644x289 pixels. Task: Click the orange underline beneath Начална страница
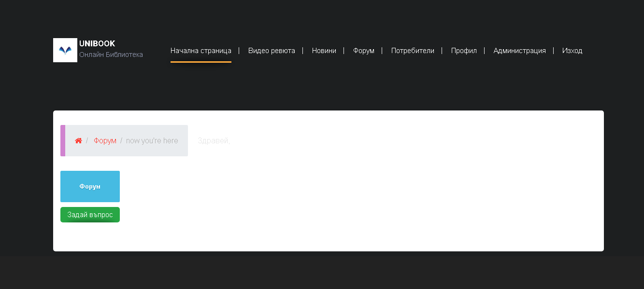click(201, 62)
